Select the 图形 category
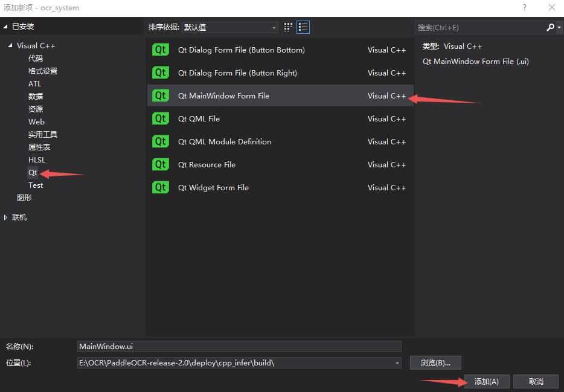564x392 pixels. click(x=24, y=198)
